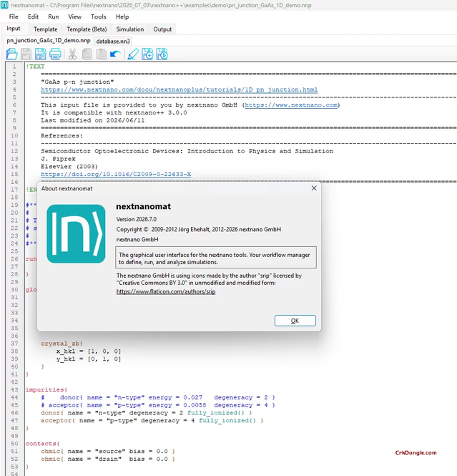Open the Edit menu

(33, 16)
